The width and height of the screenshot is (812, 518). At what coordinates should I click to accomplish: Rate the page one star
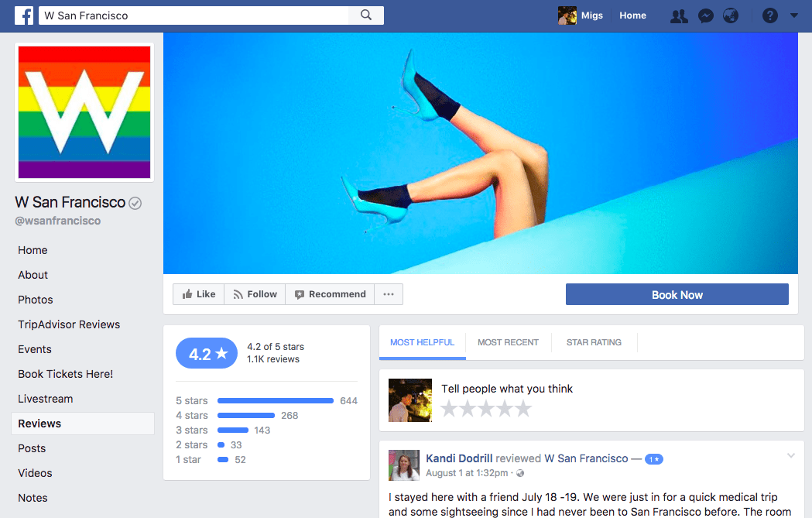click(449, 409)
